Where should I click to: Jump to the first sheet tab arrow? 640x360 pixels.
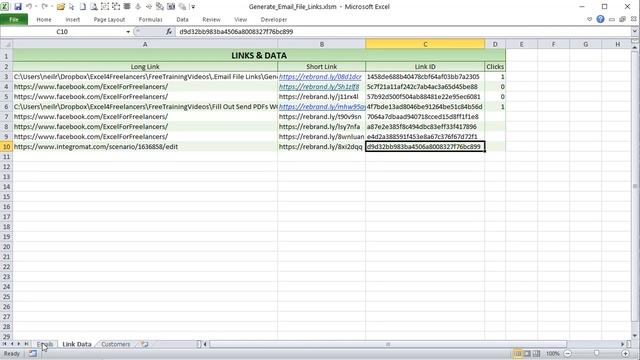[x=4, y=344]
